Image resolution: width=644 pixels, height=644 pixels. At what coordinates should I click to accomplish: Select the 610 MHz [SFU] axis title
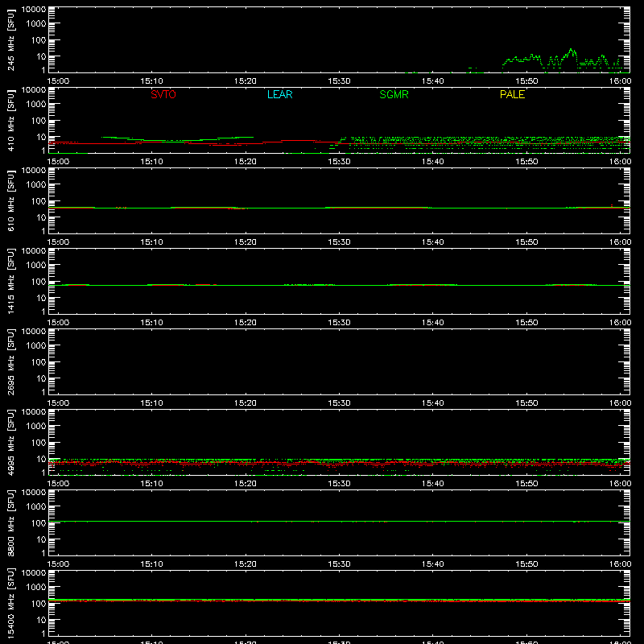pyautogui.click(x=10, y=200)
